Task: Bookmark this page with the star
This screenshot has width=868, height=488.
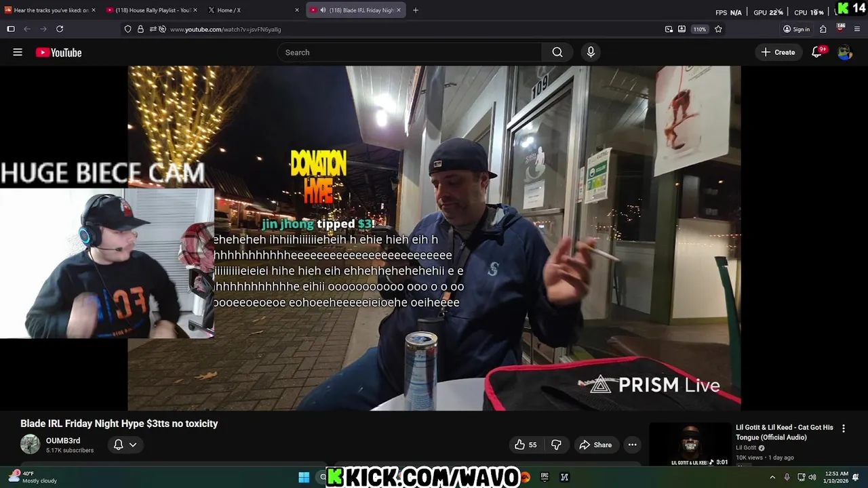Action: (x=718, y=29)
